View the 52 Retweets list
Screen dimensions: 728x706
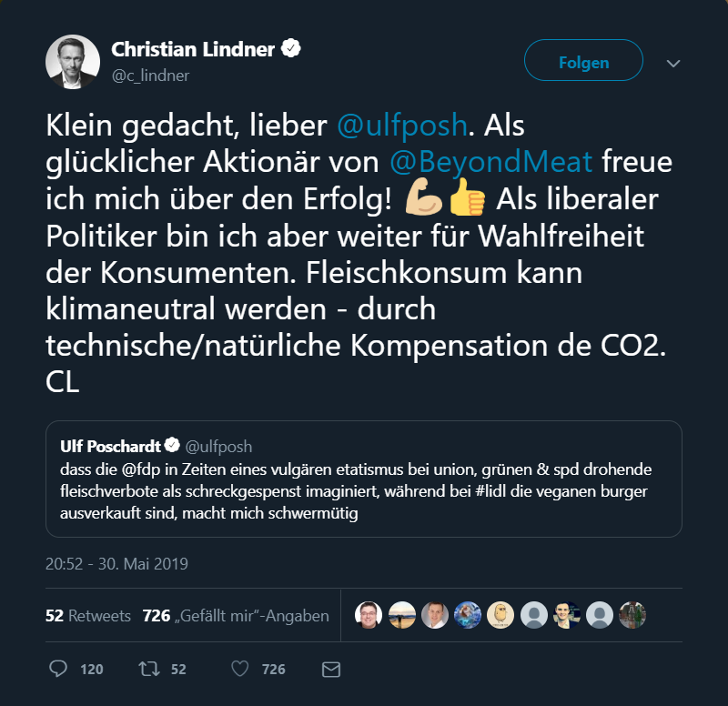(88, 616)
